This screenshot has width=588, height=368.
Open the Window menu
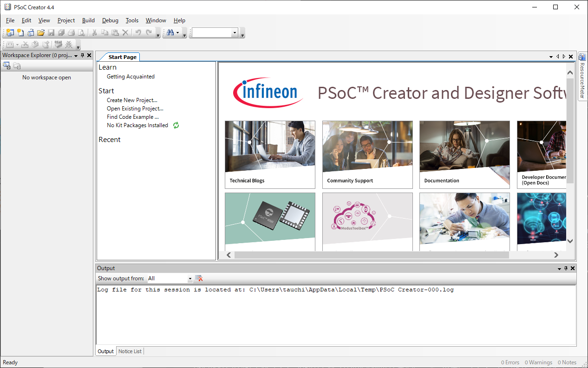(156, 20)
